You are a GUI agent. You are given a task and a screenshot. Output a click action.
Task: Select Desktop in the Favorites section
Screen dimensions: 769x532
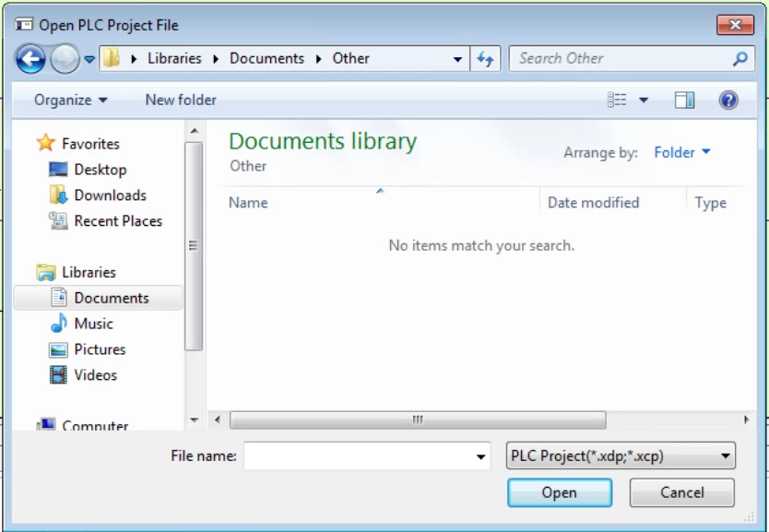pos(100,169)
